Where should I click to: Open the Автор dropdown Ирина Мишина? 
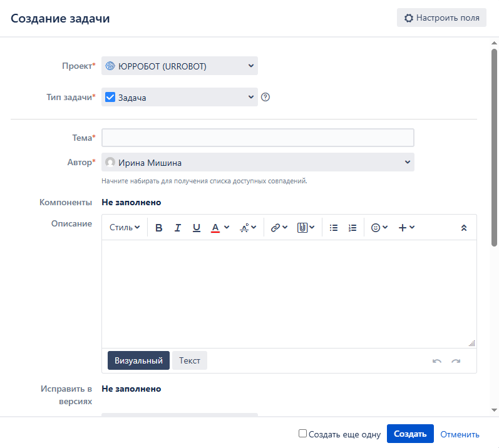(x=257, y=162)
